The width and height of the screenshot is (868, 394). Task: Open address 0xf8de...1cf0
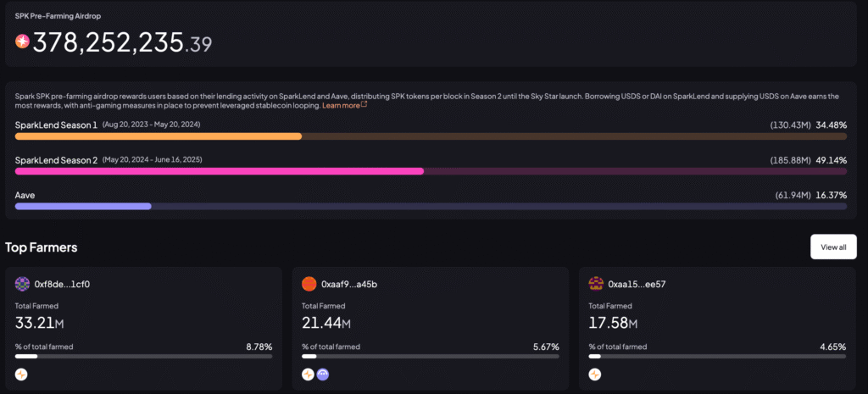point(62,285)
